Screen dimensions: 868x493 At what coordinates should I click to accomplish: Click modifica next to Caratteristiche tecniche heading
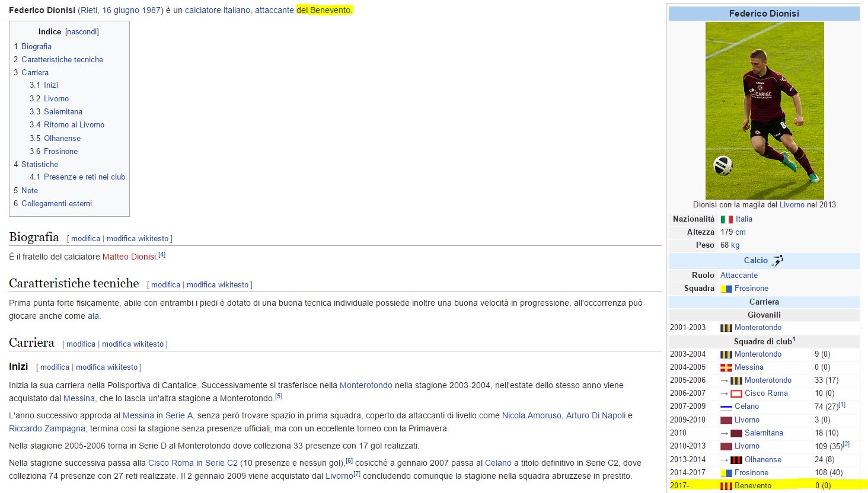(165, 285)
